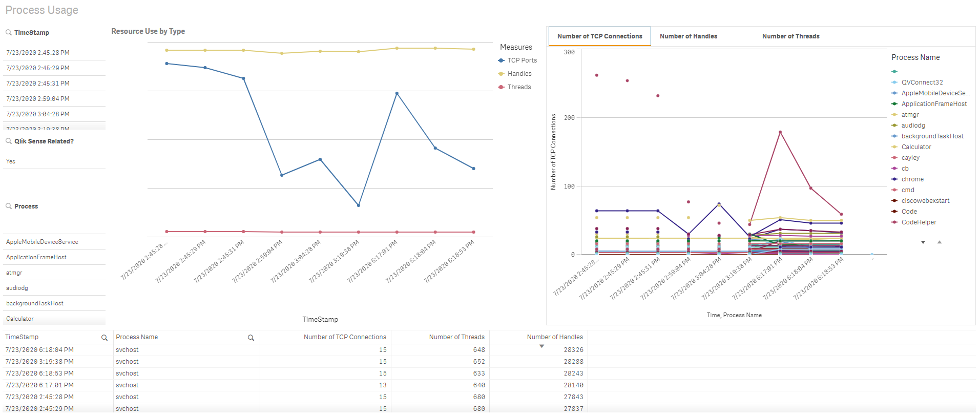Select cb in Process Name legend
Image resolution: width=980 pixels, height=416 pixels.
[900, 169]
